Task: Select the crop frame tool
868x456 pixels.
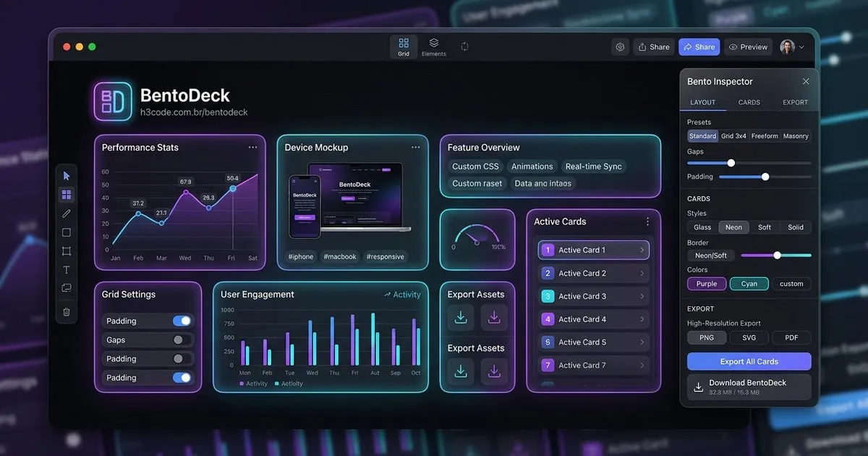Action: click(x=67, y=251)
